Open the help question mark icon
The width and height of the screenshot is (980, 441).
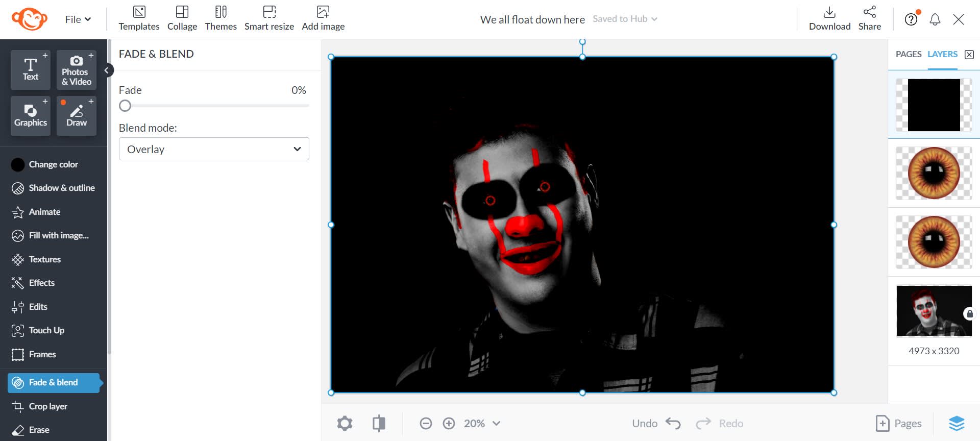911,19
